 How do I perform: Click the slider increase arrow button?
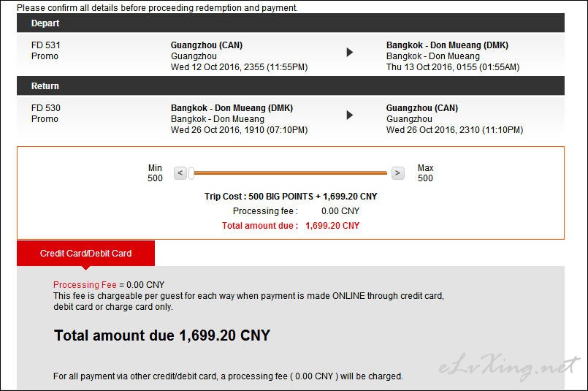tap(398, 173)
